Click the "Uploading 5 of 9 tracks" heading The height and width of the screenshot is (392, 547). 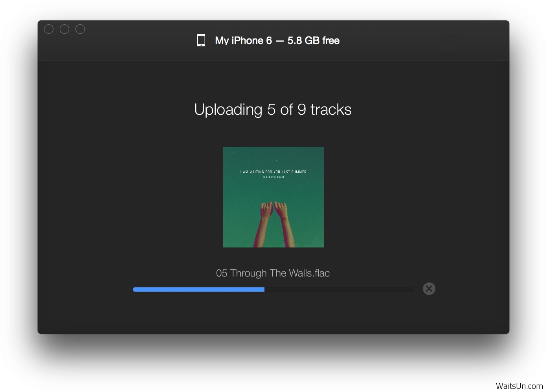[x=273, y=110]
